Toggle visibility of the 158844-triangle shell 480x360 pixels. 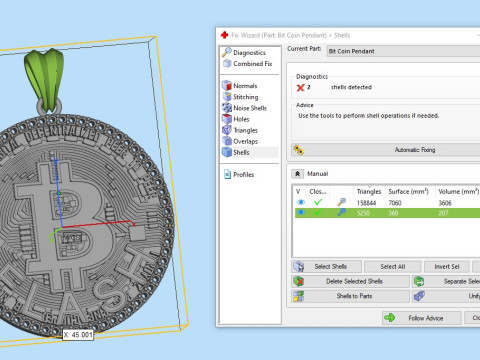[x=301, y=202]
